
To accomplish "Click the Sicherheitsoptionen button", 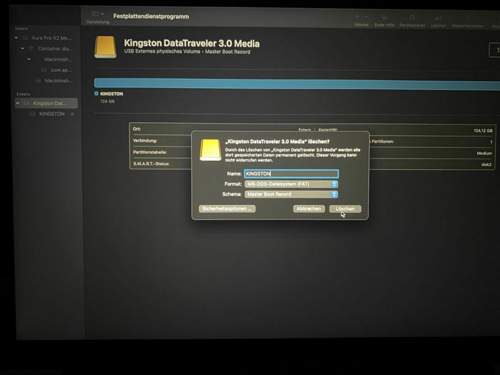I will pyautogui.click(x=227, y=209).
